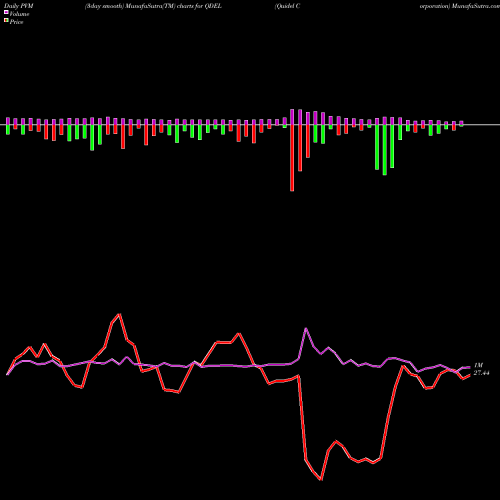Click the 'orporation) MunafaSutra.com' text

tap(460, 6)
